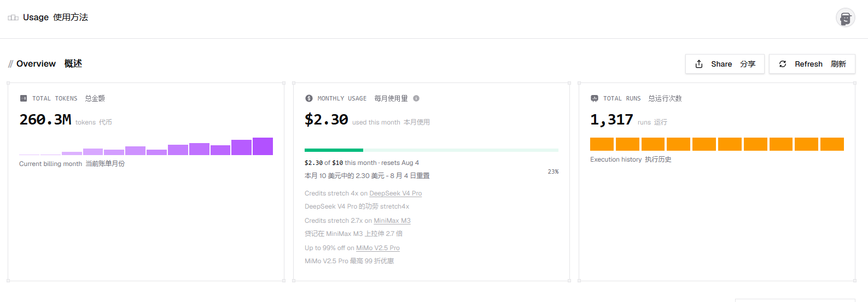Open the DeepSeek V4 Pro link
Image resolution: width=868 pixels, height=302 pixels.
[x=395, y=193]
